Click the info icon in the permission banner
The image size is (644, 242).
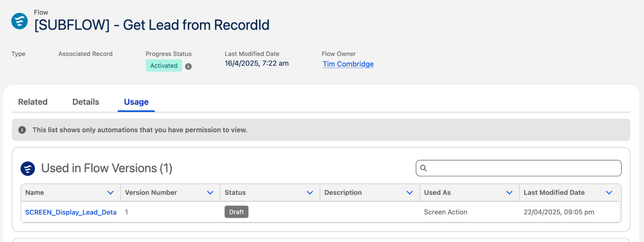22,130
